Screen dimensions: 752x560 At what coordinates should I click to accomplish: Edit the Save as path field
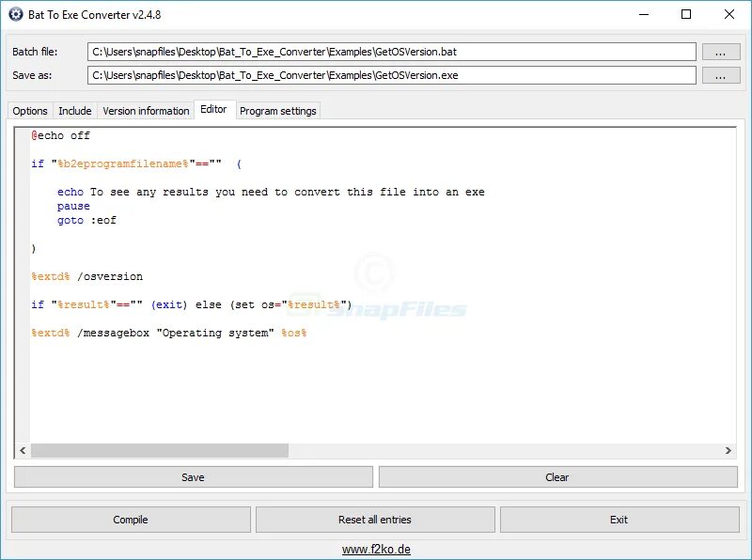(x=391, y=75)
